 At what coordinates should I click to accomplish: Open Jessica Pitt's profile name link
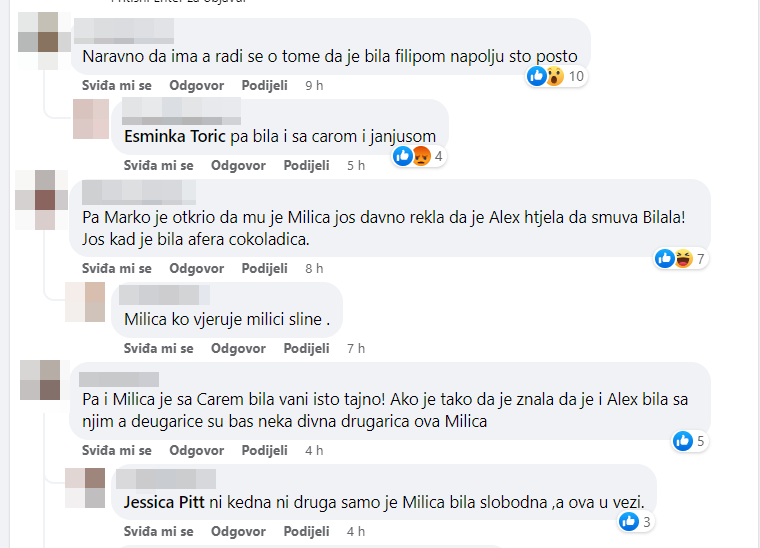point(164,502)
